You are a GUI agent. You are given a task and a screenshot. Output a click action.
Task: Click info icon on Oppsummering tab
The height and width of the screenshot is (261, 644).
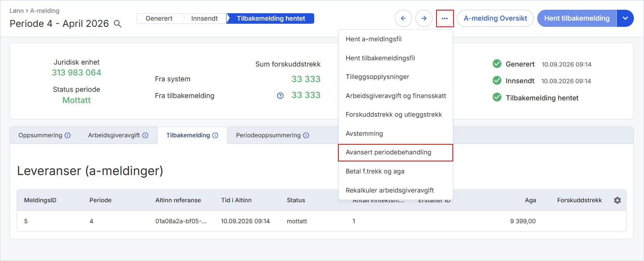(x=67, y=135)
